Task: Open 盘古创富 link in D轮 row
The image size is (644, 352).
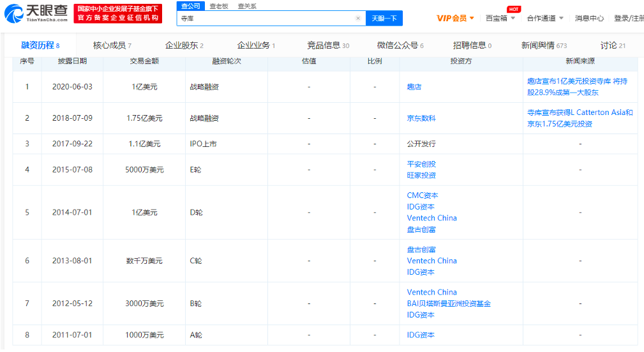Action: [x=421, y=229]
